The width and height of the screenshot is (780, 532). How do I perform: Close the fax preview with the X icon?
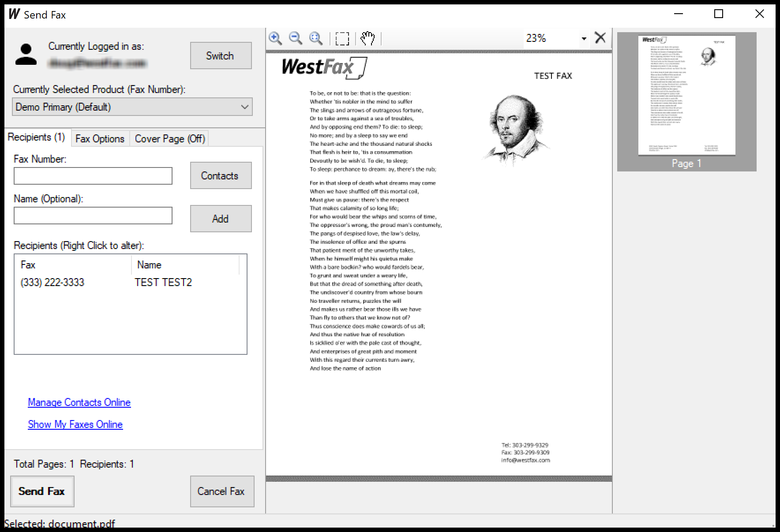click(600, 38)
